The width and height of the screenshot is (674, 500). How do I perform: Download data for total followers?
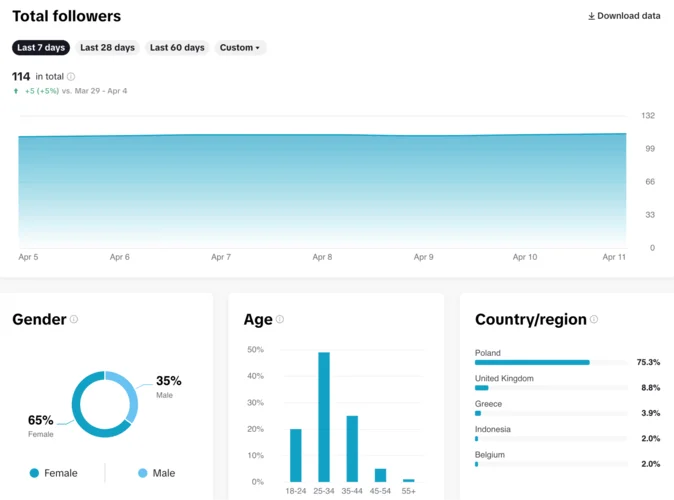(624, 16)
